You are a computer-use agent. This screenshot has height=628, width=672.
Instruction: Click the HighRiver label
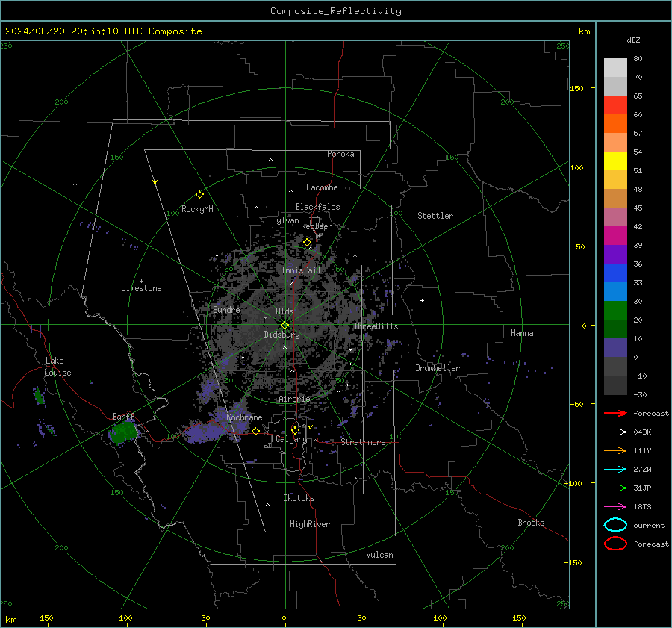(309, 524)
